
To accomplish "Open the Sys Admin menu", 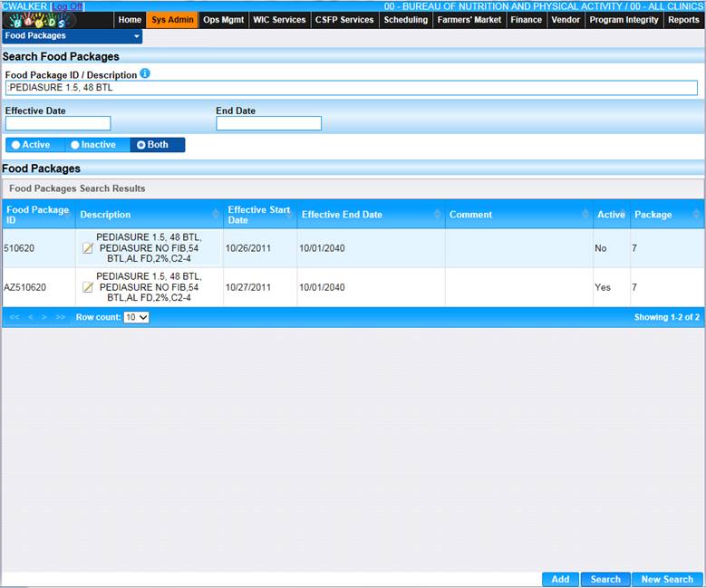I will (172, 20).
